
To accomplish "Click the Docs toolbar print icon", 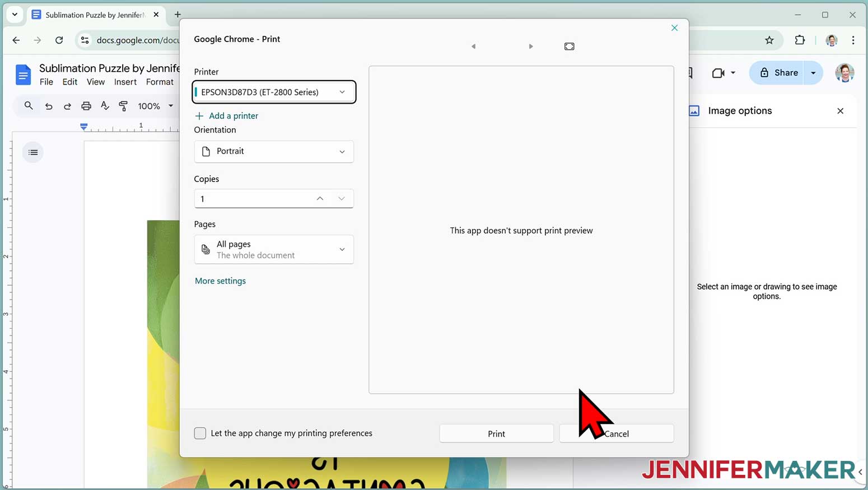I will point(86,106).
